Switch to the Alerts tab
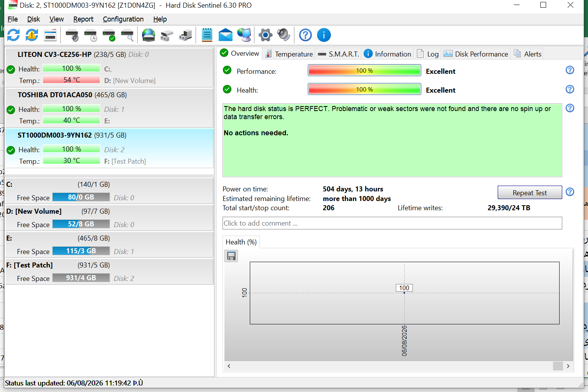 click(x=528, y=54)
